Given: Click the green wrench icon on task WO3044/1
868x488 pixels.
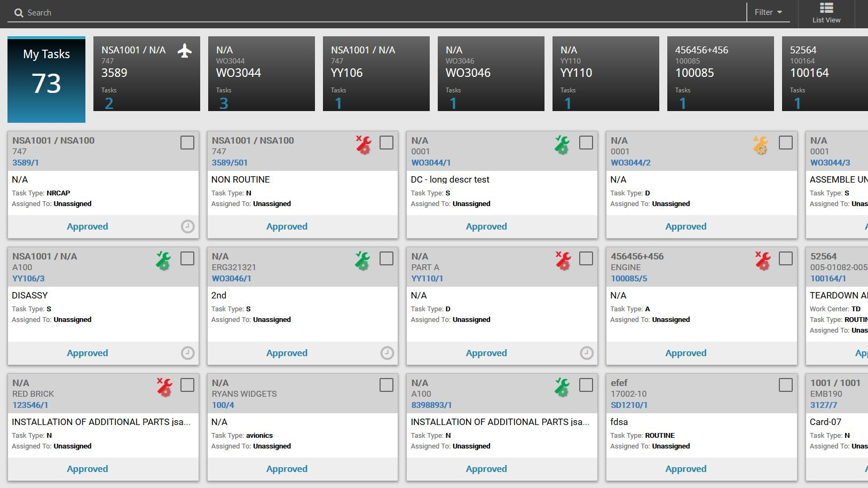Looking at the screenshot, I should (x=562, y=145).
